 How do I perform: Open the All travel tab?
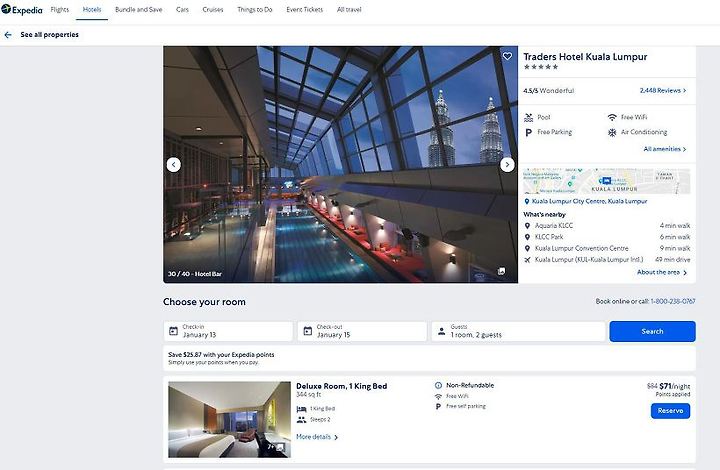click(349, 10)
